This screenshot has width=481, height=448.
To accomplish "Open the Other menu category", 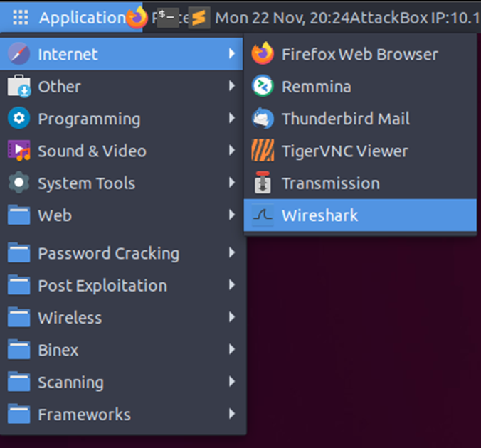I will coord(122,86).
